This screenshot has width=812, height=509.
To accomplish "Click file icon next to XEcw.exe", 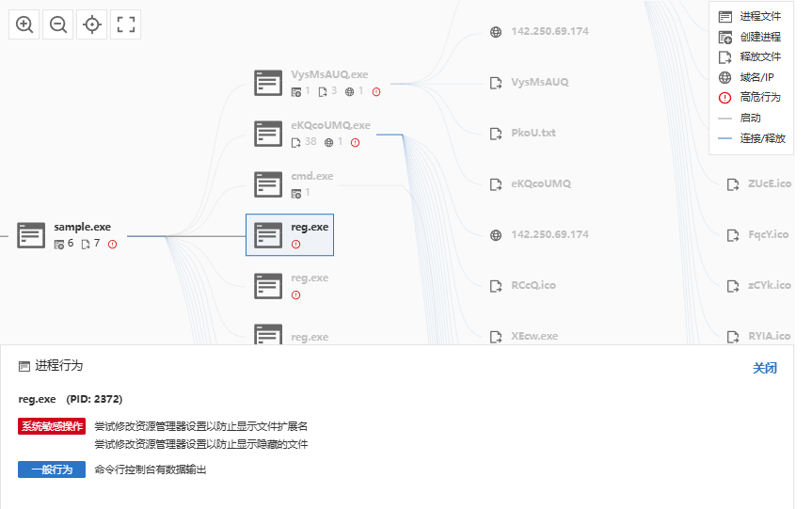I will pyautogui.click(x=496, y=337).
